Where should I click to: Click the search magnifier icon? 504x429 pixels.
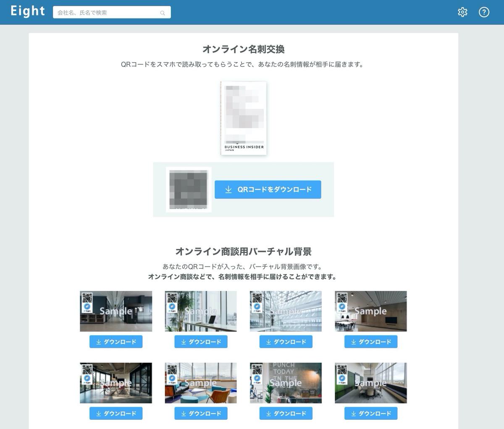coord(163,13)
